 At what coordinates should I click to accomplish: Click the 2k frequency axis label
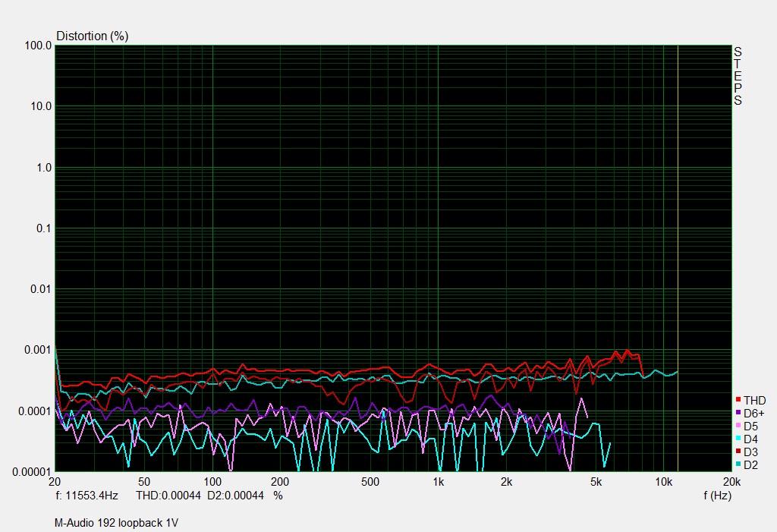click(x=506, y=482)
